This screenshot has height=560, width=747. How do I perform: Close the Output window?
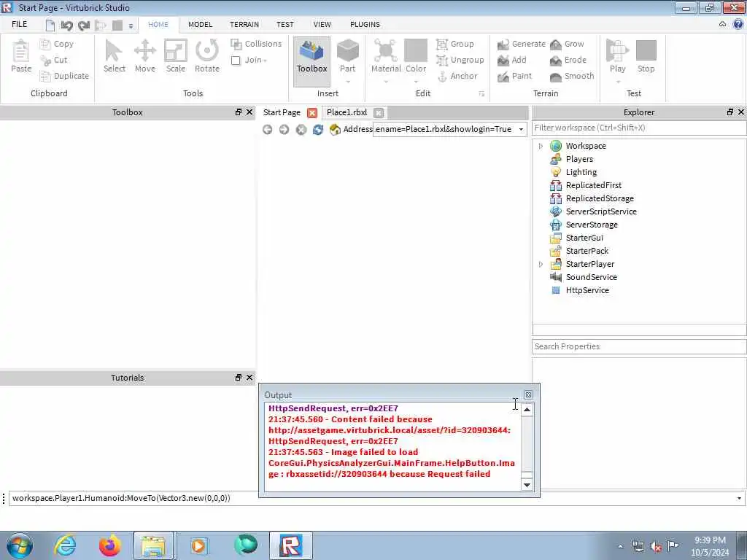(x=528, y=394)
